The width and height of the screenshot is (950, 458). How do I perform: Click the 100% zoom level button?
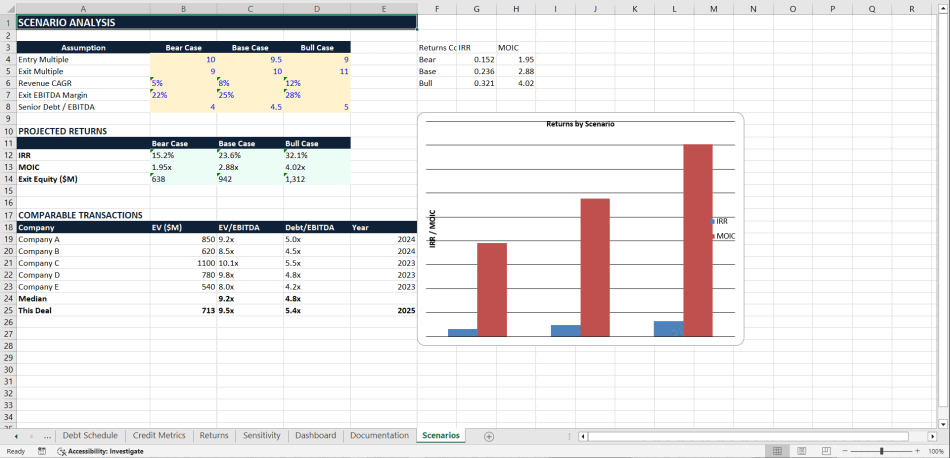tap(936, 451)
